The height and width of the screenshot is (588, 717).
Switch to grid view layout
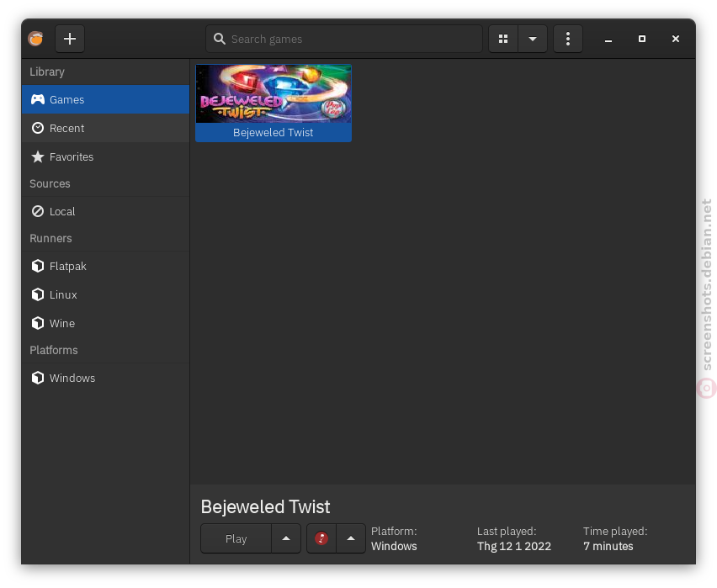[503, 39]
